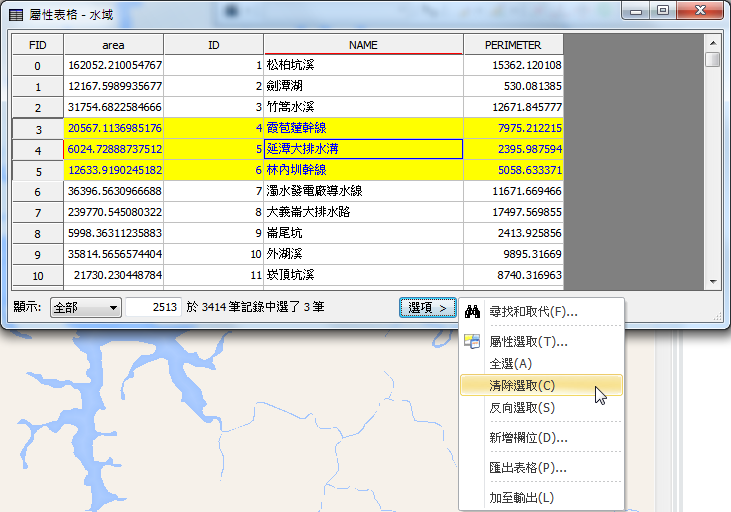Select row header 7

[38, 213]
